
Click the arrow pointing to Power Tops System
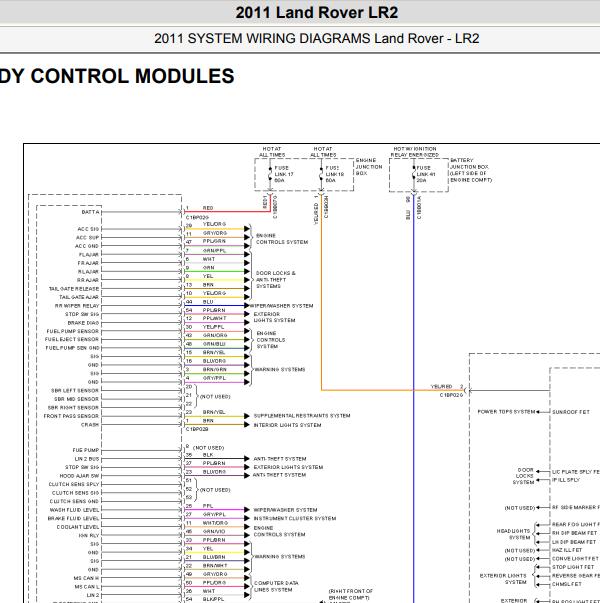point(543,412)
